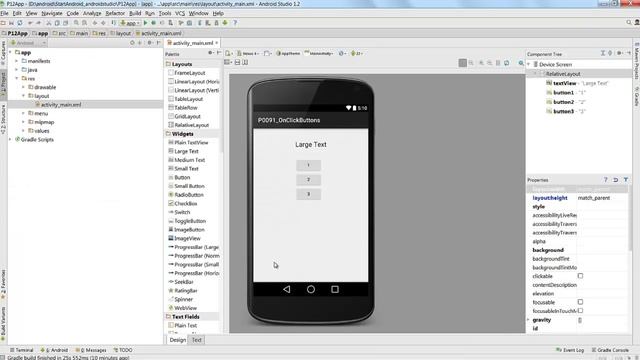Click the designer Zoom In magnifier icon
The width and height of the screenshot is (640, 360).
click(x=482, y=63)
